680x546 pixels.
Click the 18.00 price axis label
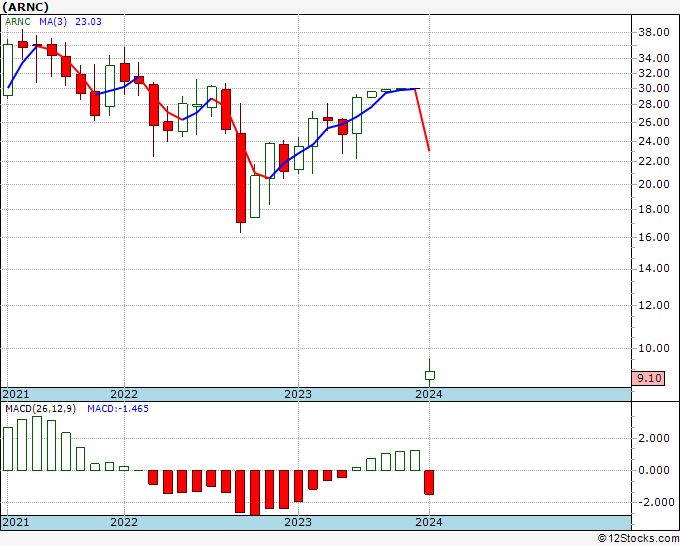pos(654,209)
